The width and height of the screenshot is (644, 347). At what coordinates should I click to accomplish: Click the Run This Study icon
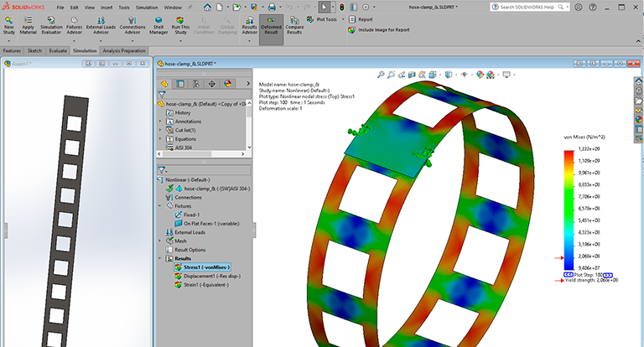(x=180, y=20)
